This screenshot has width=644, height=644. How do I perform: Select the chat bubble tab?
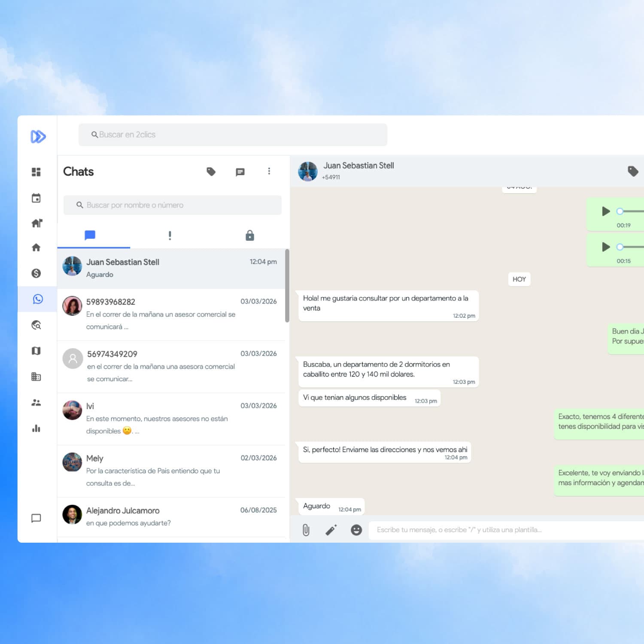[90, 235]
